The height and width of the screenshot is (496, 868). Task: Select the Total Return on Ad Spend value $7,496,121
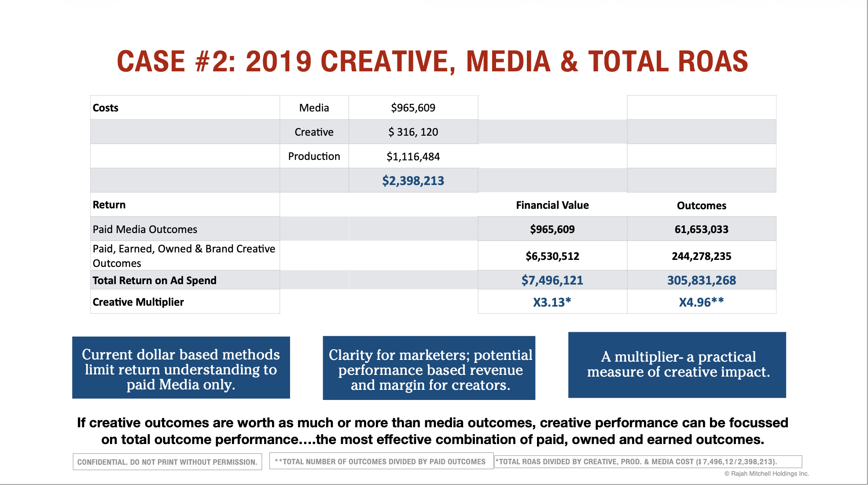coord(552,280)
